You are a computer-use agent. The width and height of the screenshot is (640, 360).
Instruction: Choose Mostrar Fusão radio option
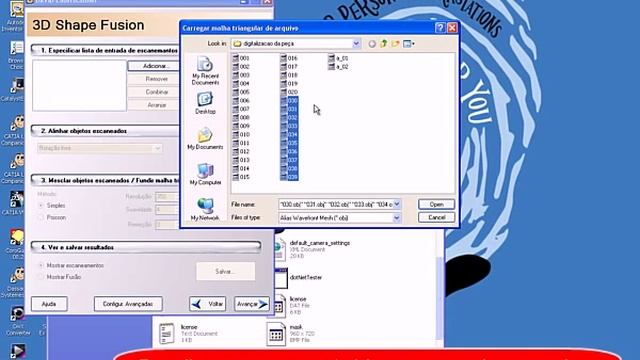(x=41, y=277)
